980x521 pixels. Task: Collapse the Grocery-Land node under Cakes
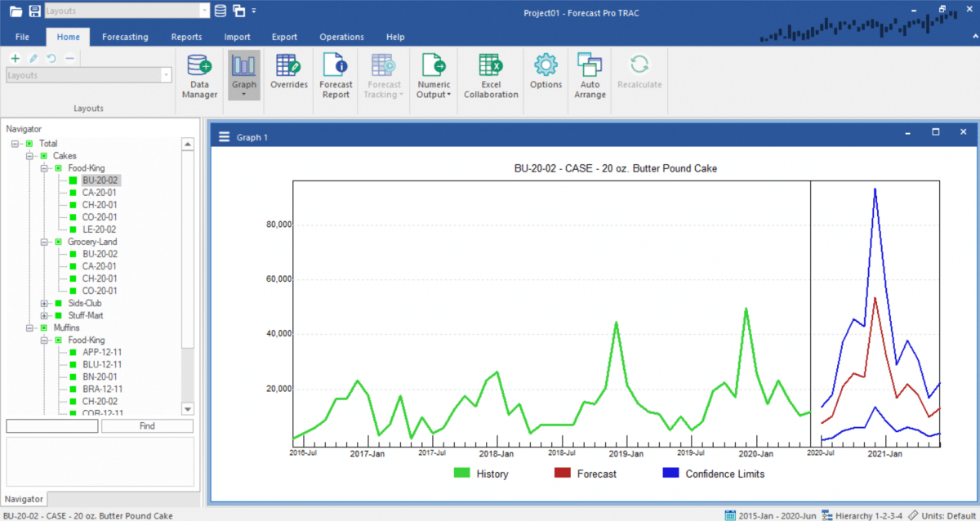pyautogui.click(x=45, y=242)
